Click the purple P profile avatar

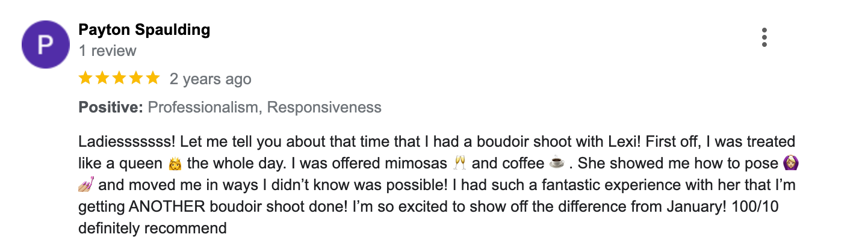[x=45, y=44]
